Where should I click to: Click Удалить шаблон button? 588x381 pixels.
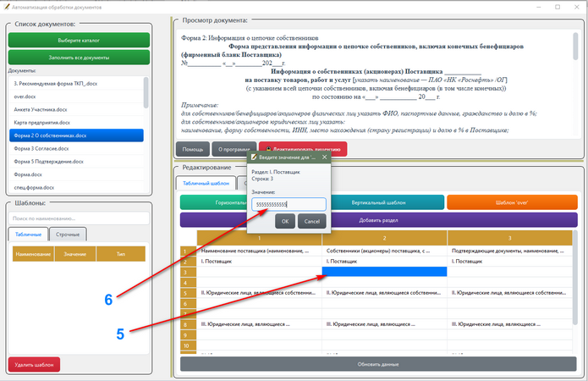(x=34, y=364)
